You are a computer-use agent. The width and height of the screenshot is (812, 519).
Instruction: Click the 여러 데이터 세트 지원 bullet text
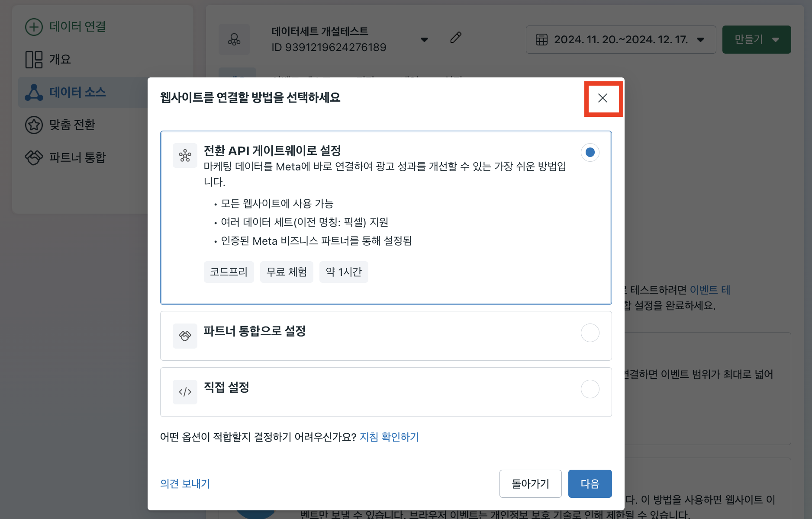(x=305, y=222)
